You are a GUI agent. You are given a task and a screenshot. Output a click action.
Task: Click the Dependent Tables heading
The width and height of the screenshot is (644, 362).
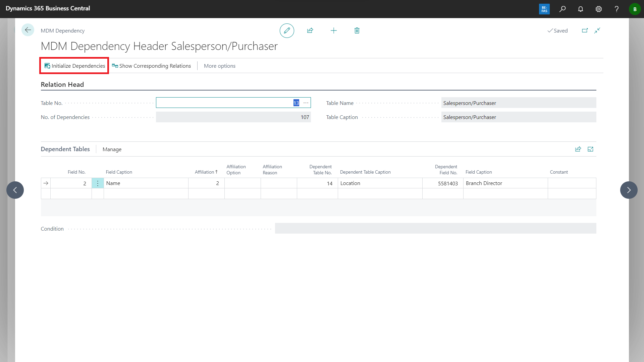(x=65, y=149)
